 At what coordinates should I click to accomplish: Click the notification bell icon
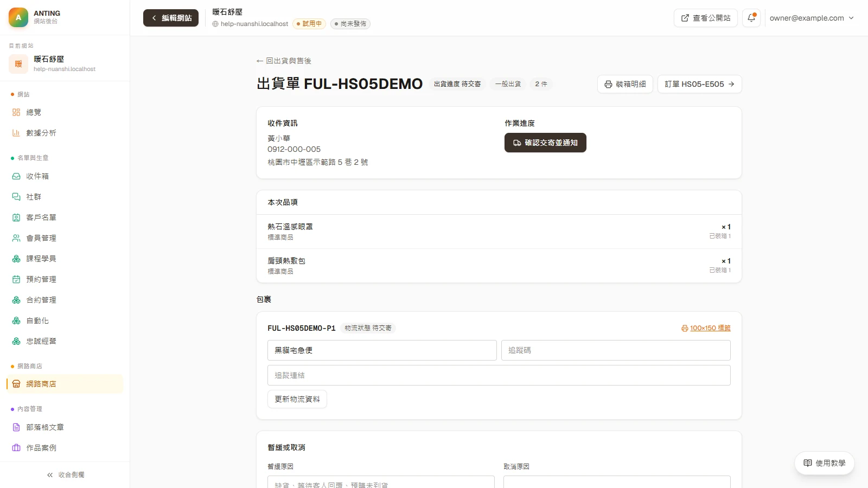pyautogui.click(x=751, y=18)
